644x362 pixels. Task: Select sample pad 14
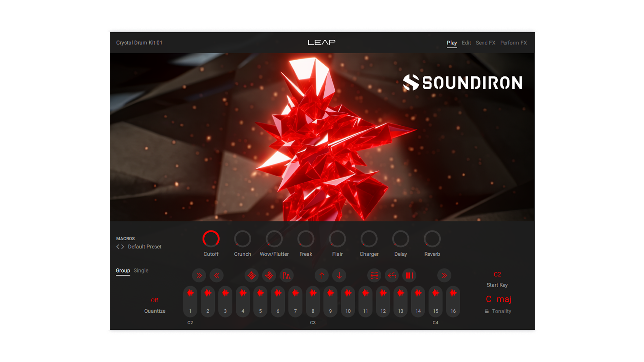coord(418,301)
